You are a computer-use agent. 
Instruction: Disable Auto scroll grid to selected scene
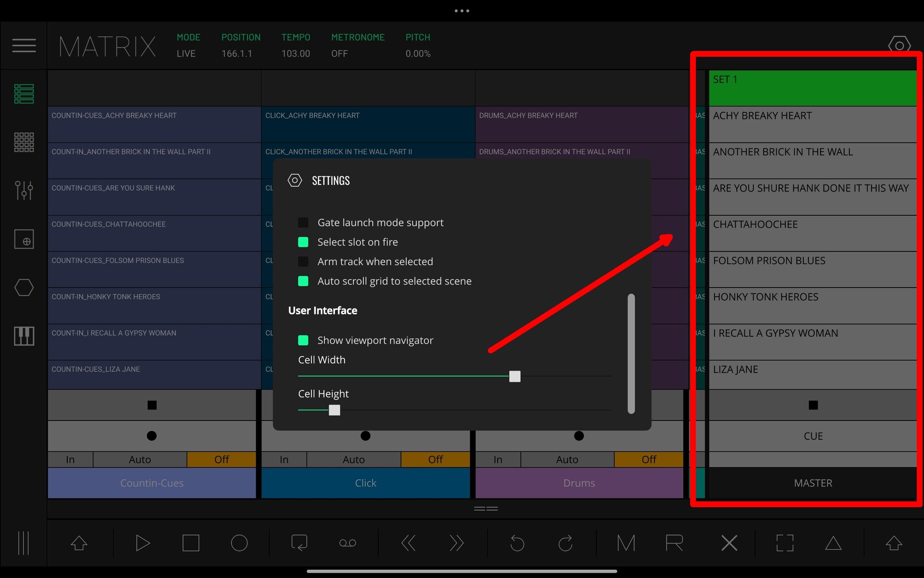click(x=303, y=281)
